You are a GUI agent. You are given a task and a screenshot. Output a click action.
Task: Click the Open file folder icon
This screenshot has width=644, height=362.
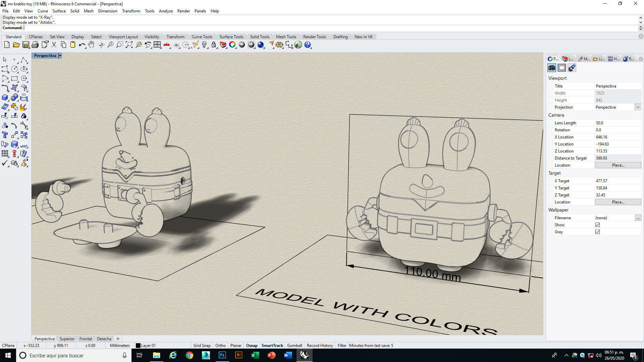pos(16,45)
